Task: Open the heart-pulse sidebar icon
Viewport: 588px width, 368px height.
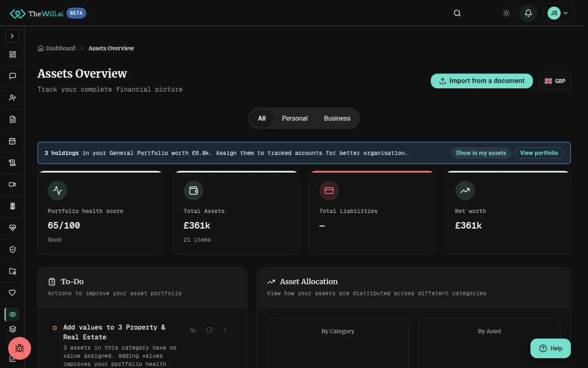Action: 13,228
